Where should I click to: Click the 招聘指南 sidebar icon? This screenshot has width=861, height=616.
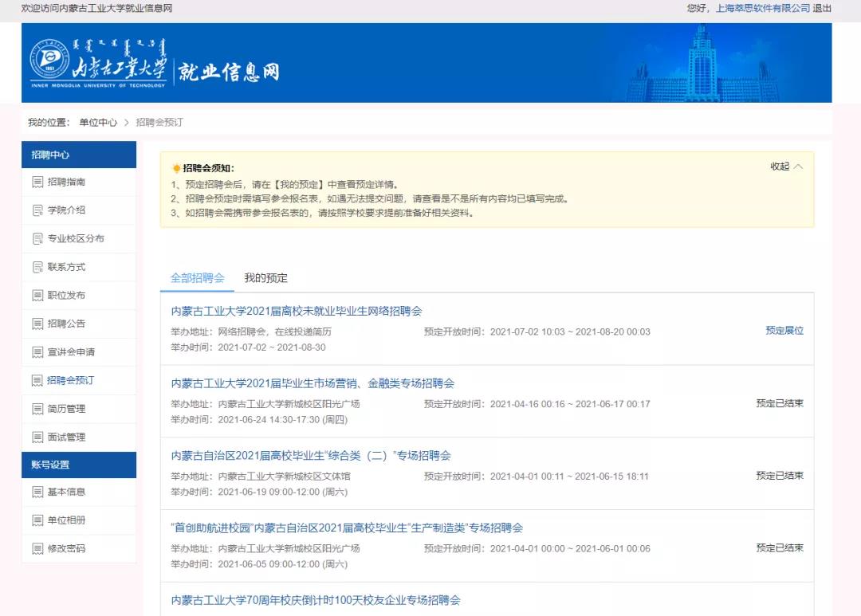click(x=37, y=182)
